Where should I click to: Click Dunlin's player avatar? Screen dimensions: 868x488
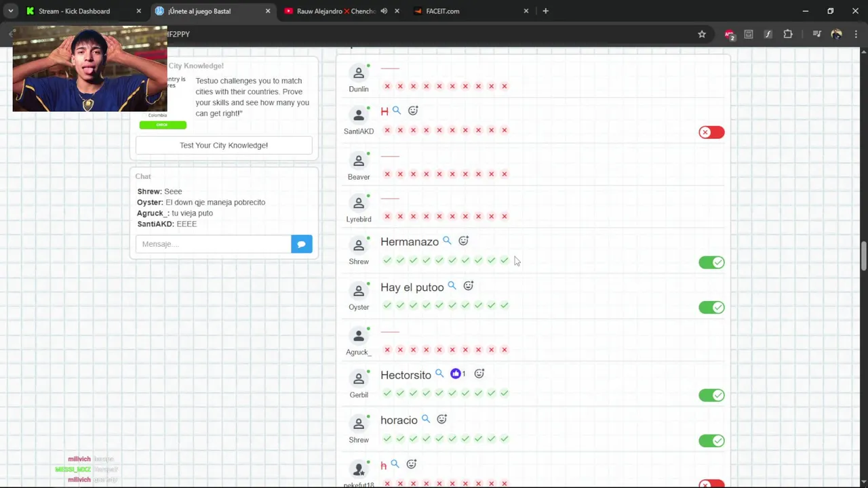coord(359,73)
